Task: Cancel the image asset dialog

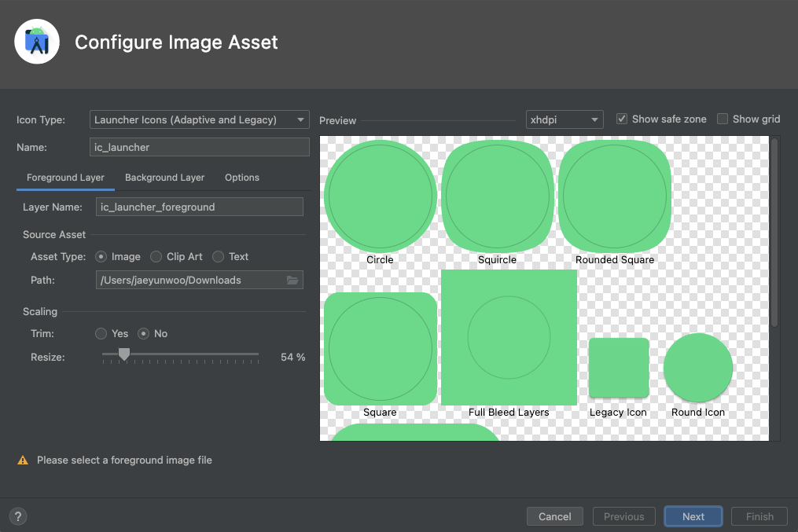Action: point(554,516)
